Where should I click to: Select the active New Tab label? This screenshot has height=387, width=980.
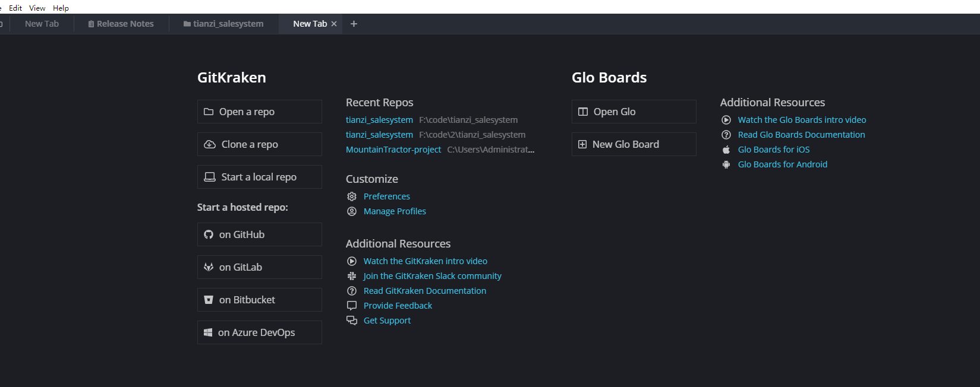(x=310, y=24)
